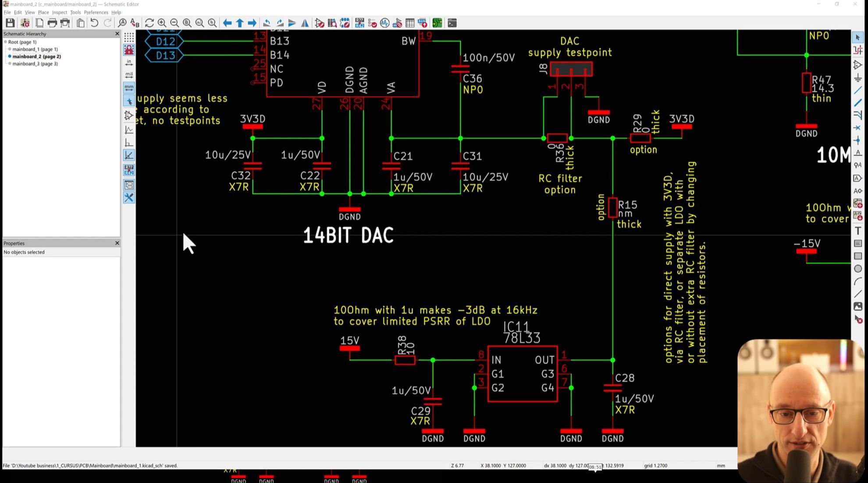The height and width of the screenshot is (483, 868).
Task: Click the Find text icon
Action: (122, 23)
